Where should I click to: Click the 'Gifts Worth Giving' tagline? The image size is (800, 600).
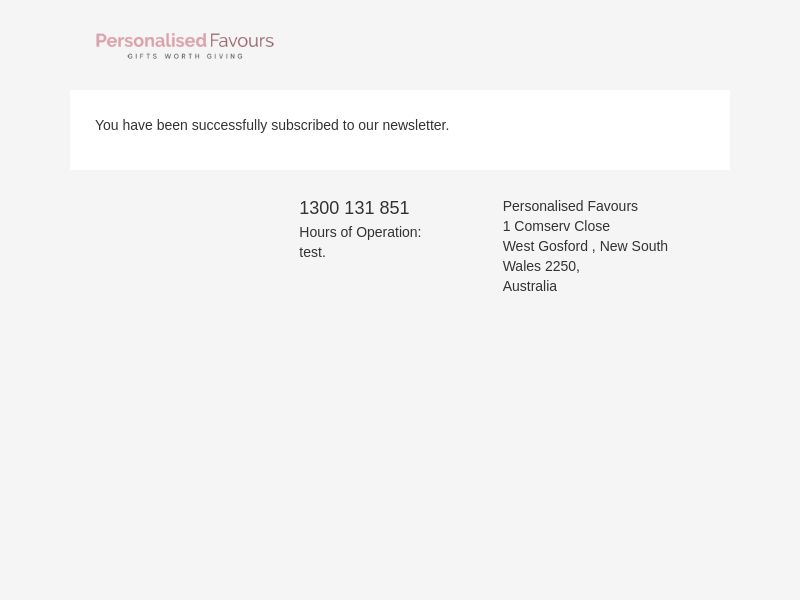(x=185, y=56)
